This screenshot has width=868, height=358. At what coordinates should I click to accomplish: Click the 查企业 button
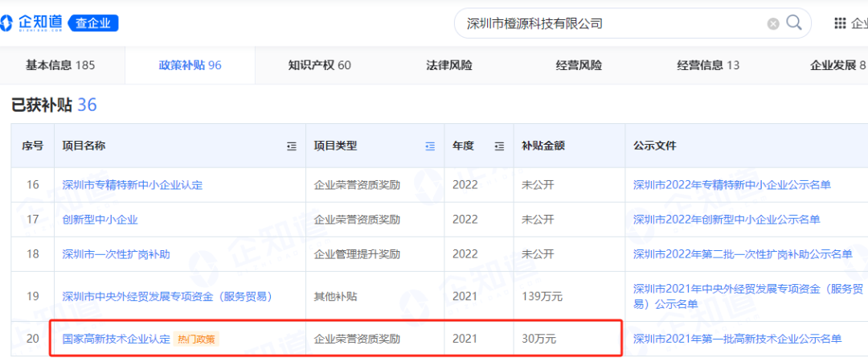(x=93, y=23)
